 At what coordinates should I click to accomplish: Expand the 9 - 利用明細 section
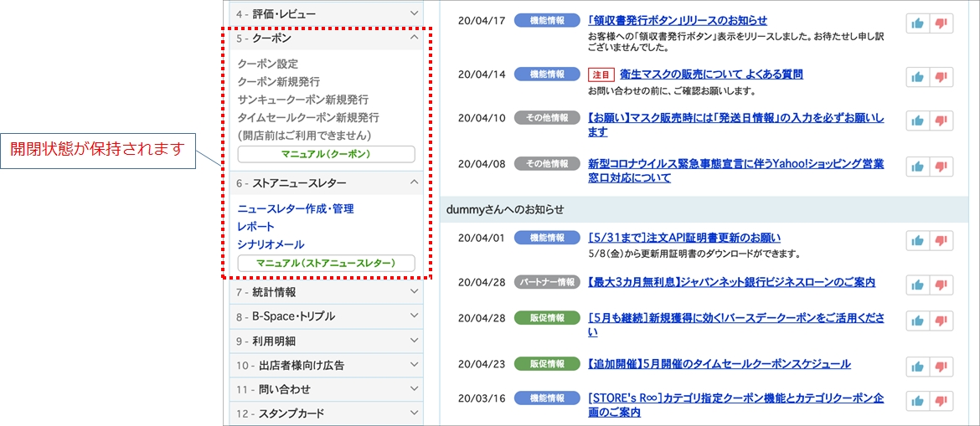(327, 341)
